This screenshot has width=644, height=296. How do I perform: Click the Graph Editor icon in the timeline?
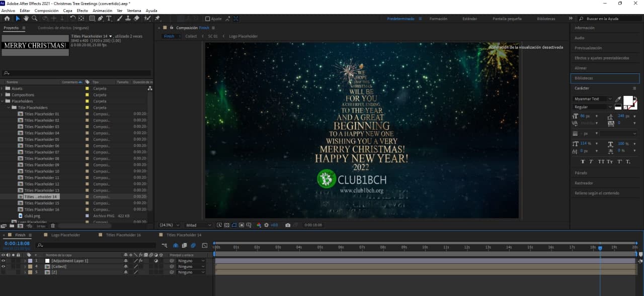click(x=205, y=245)
